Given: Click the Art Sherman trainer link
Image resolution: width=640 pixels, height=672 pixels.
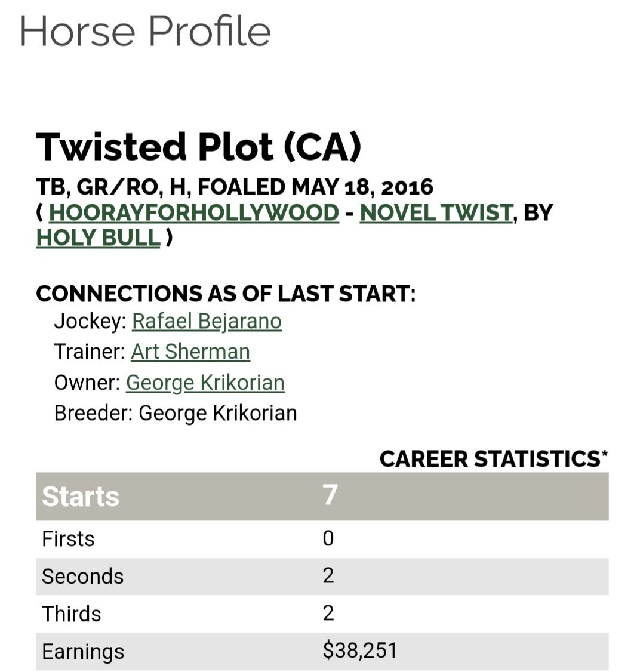Looking at the screenshot, I should point(190,352).
